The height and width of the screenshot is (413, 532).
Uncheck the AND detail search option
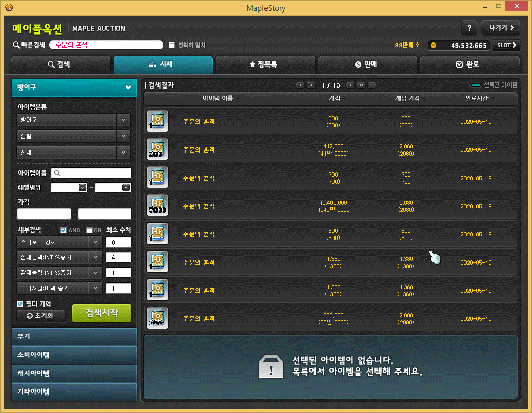click(x=63, y=230)
